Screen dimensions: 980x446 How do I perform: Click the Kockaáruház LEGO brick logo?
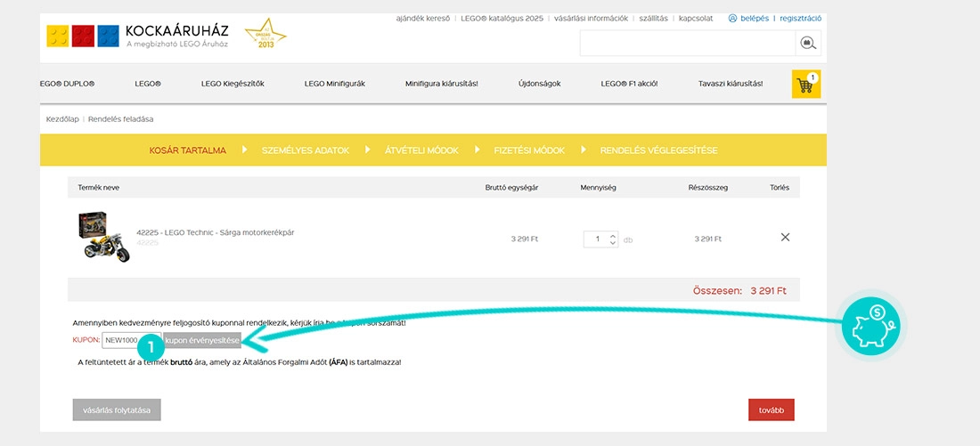click(x=83, y=36)
